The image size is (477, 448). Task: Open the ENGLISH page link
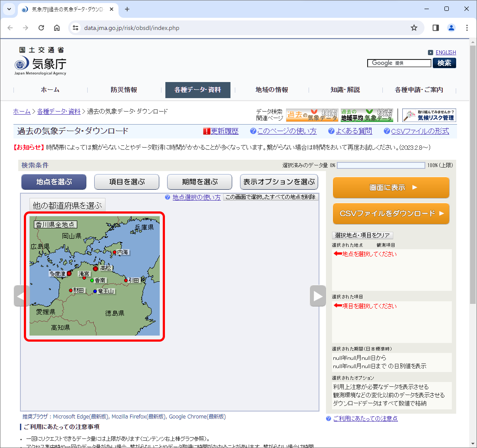point(445,53)
